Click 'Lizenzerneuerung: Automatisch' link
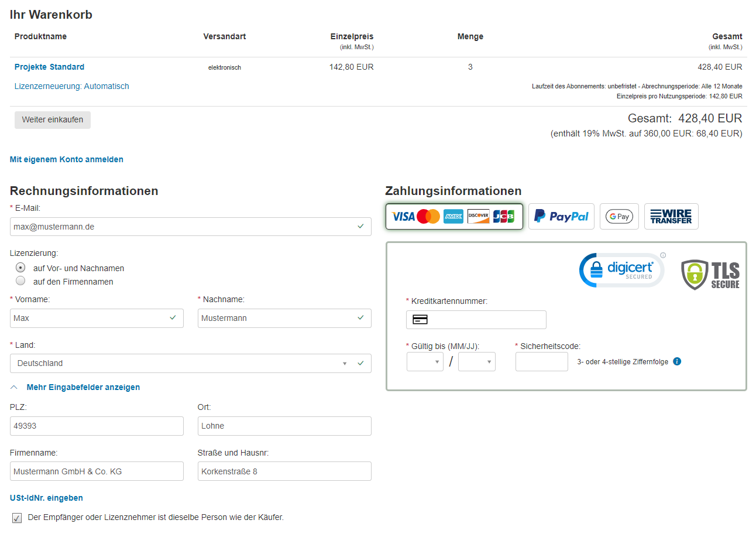Screen dimensions: 756x537 (71, 86)
